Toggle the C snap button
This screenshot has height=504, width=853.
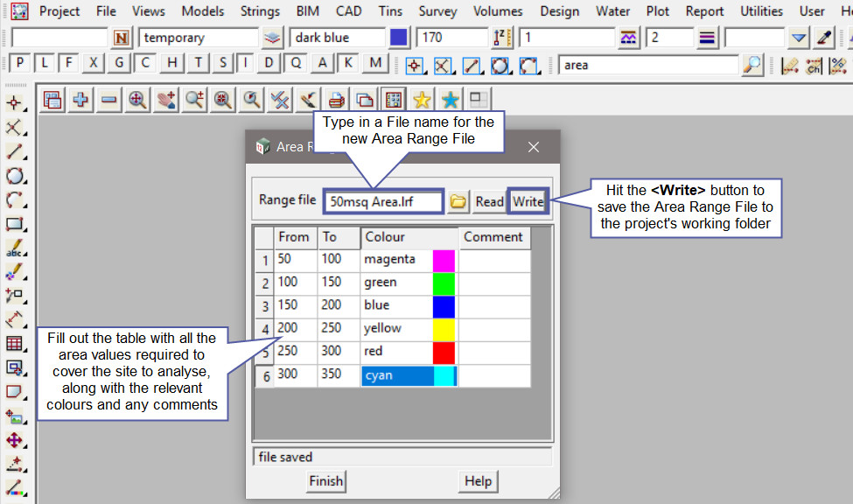coord(144,63)
